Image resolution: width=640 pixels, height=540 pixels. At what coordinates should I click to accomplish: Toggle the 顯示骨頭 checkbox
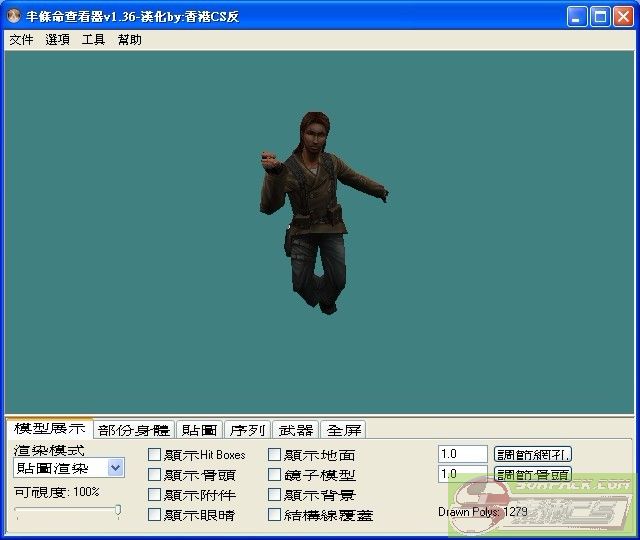[x=154, y=475]
